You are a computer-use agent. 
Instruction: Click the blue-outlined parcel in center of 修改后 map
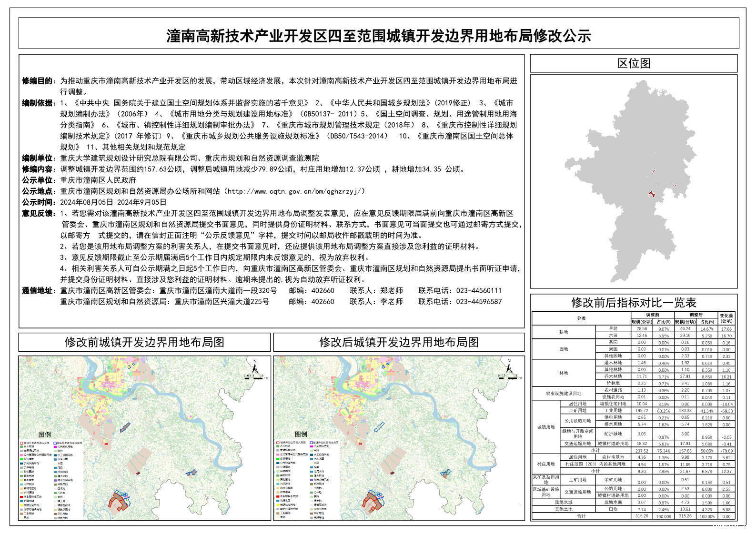(379, 427)
